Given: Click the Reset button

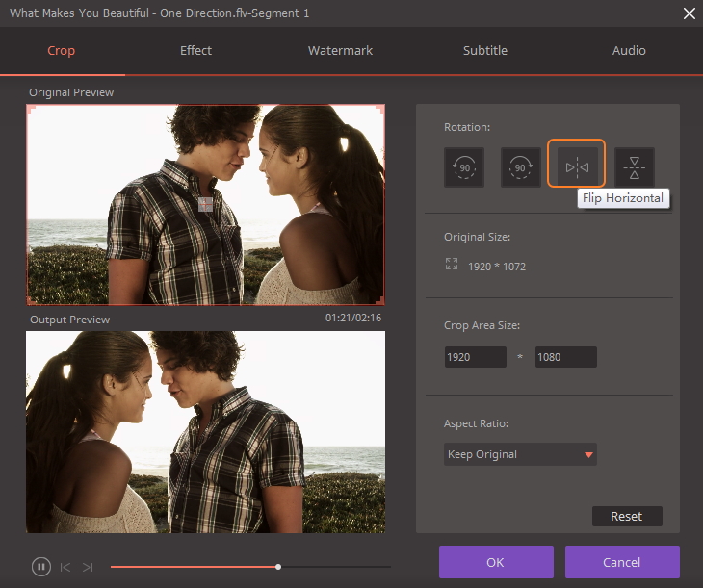Looking at the screenshot, I should pos(627,516).
